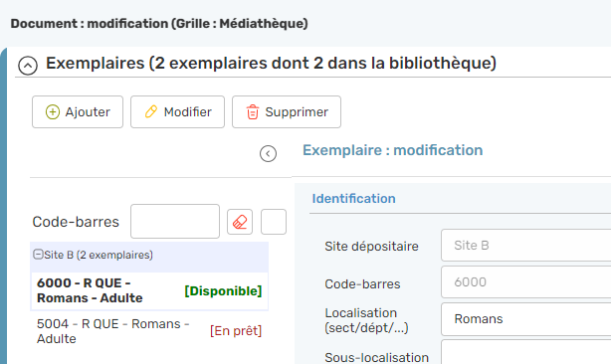
Task: Open the Localisation field showing Romans
Action: click(x=526, y=319)
